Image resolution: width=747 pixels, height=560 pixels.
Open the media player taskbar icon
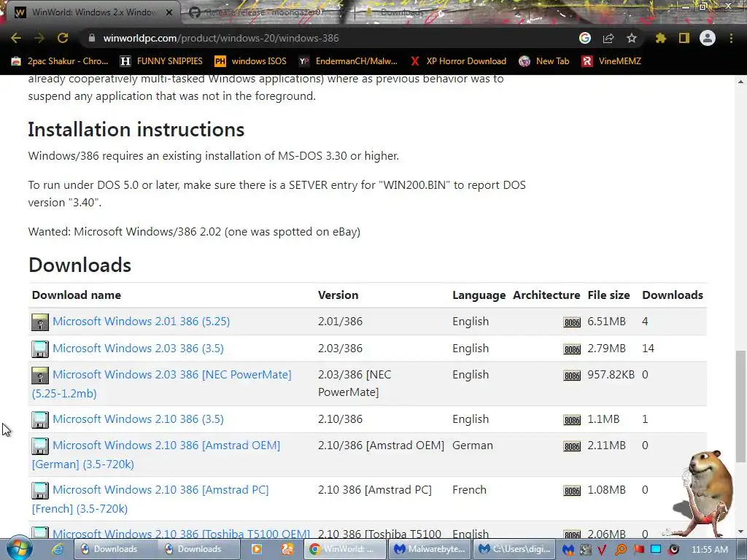[256, 549]
